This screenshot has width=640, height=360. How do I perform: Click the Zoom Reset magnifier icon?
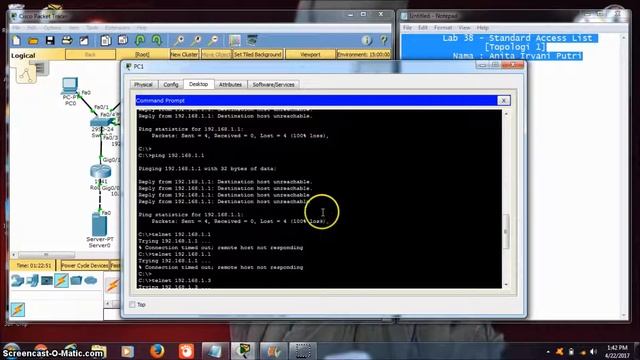(196, 40)
